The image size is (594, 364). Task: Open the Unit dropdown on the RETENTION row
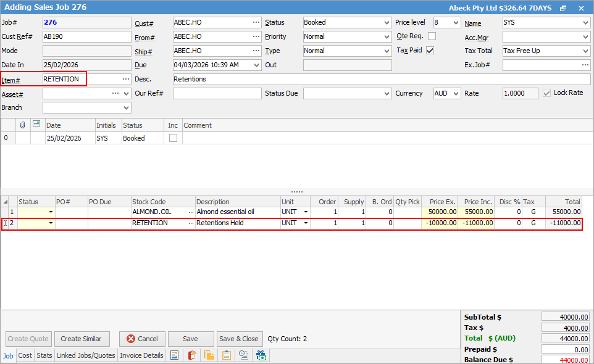click(306, 223)
